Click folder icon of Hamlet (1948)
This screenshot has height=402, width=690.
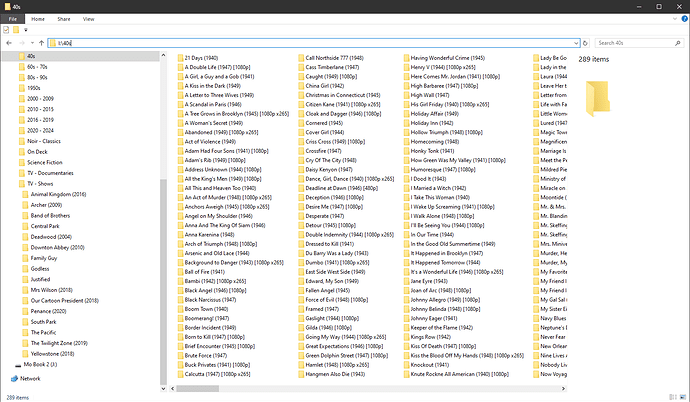tap(301, 365)
